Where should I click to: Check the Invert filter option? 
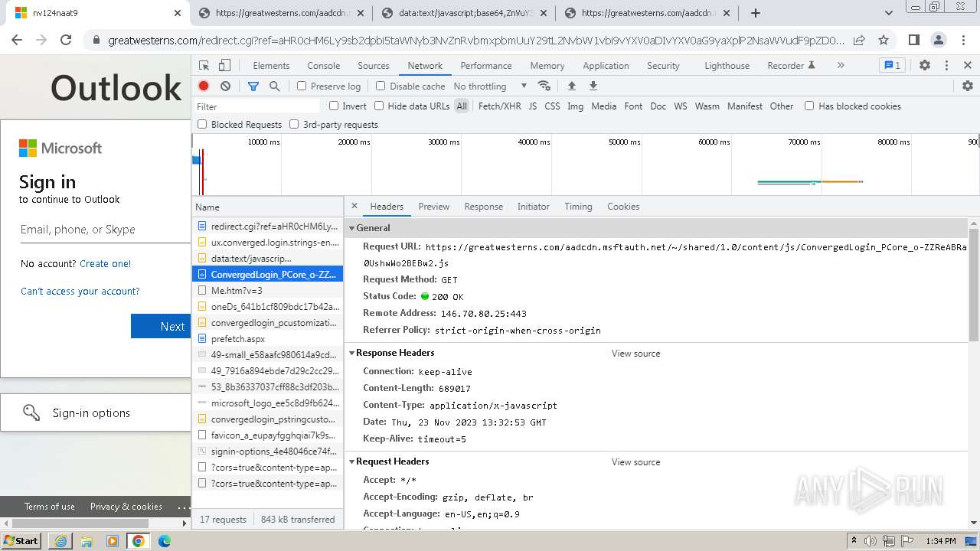334,106
